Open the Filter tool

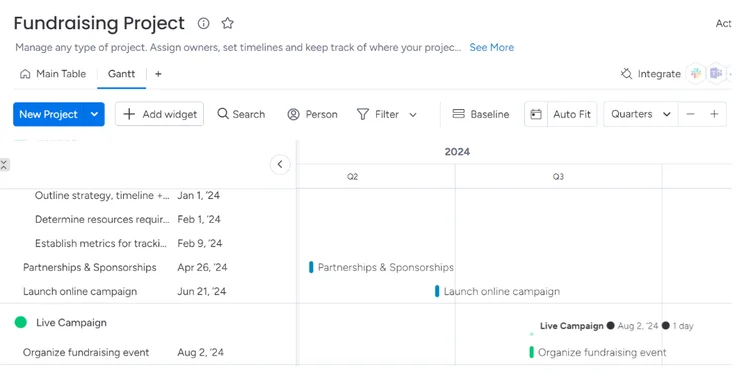378,114
